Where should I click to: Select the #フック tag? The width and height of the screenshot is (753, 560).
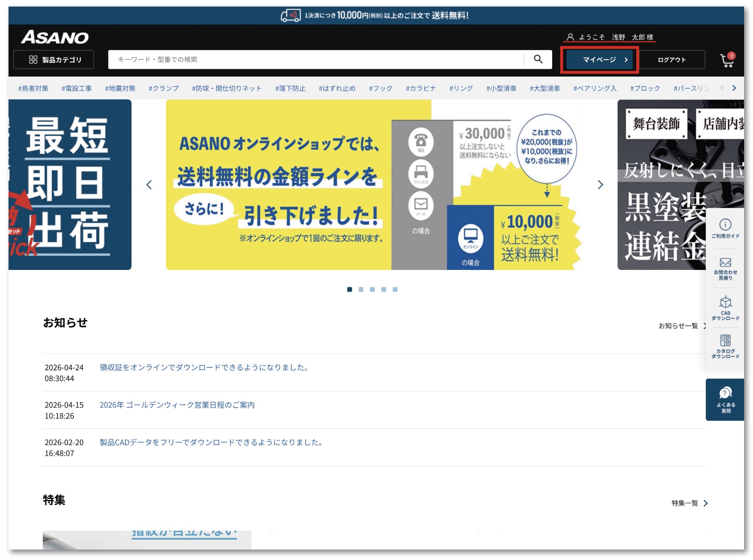380,88
